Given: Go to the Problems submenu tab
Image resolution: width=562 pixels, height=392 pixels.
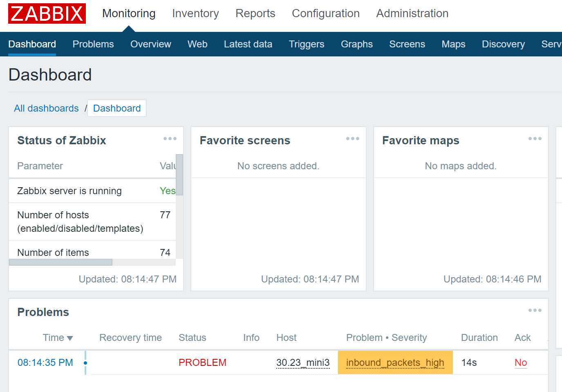Looking at the screenshot, I should (93, 44).
